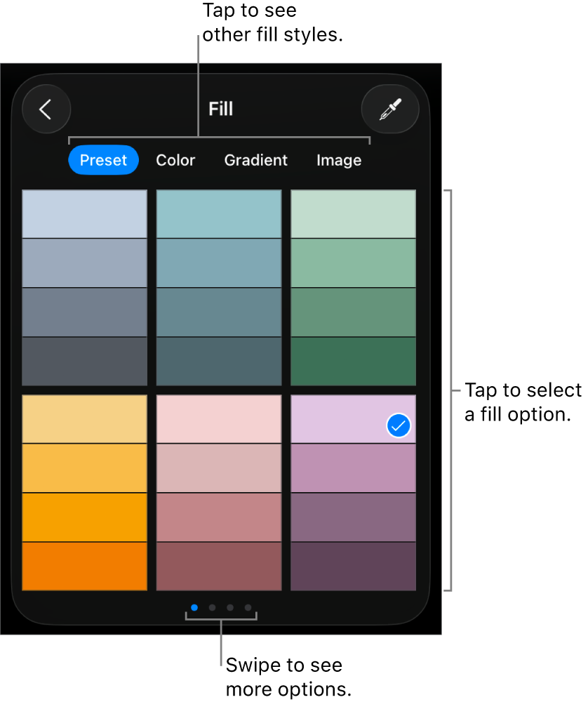This screenshot has width=588, height=702.
Task: Switch to the Gradient tab
Action: (255, 160)
